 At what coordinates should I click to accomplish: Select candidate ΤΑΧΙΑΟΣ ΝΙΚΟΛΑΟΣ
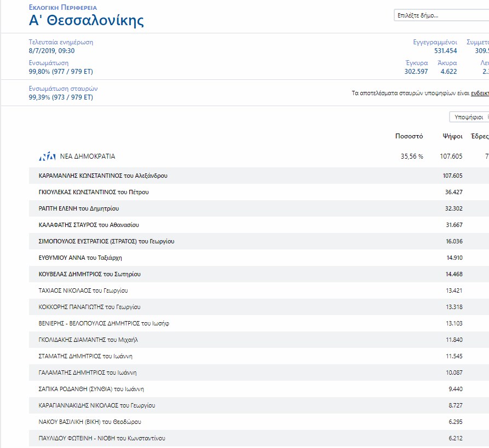tap(83, 290)
